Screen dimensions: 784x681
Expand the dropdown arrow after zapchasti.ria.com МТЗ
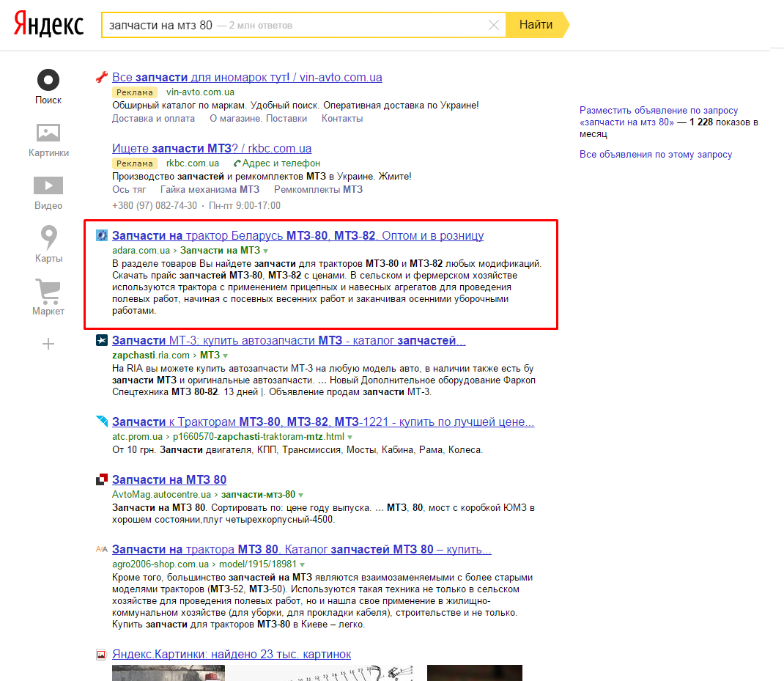[x=226, y=356]
